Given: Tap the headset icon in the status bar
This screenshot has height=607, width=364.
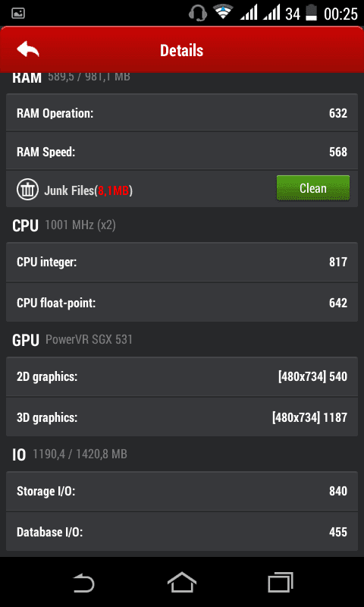Looking at the screenshot, I should [x=197, y=14].
